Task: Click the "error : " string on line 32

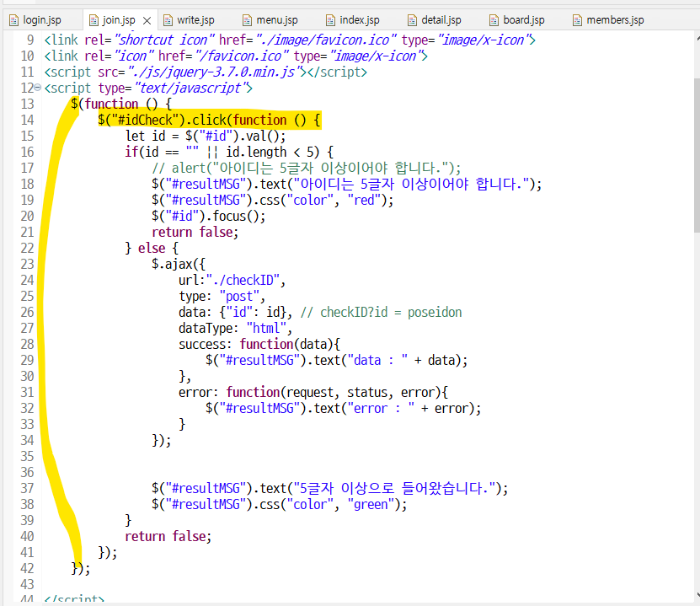Action: tap(381, 409)
